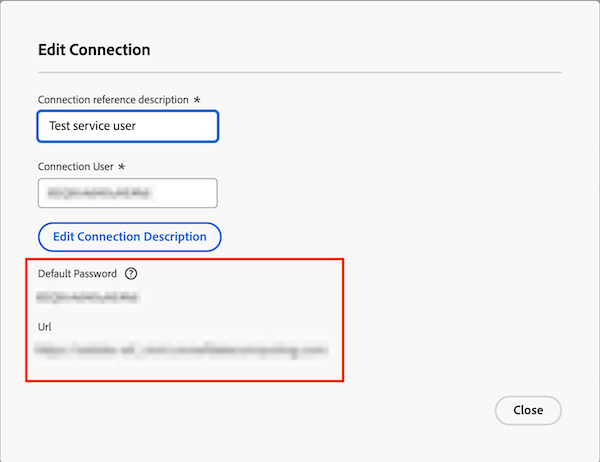Close the Edit Connection dialog
This screenshot has width=600, height=462.
(x=528, y=410)
